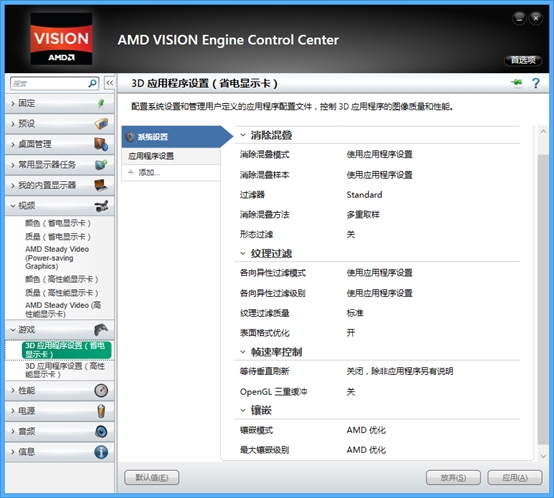Screen dimensions: 554x498
Task: Open 质量（高性能显示卡）video page
Action: point(61,293)
